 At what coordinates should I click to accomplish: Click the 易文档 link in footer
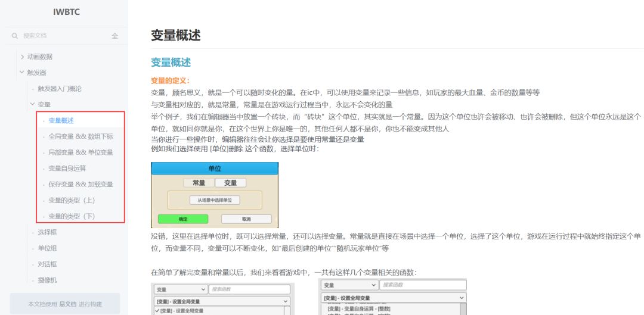[67, 304]
